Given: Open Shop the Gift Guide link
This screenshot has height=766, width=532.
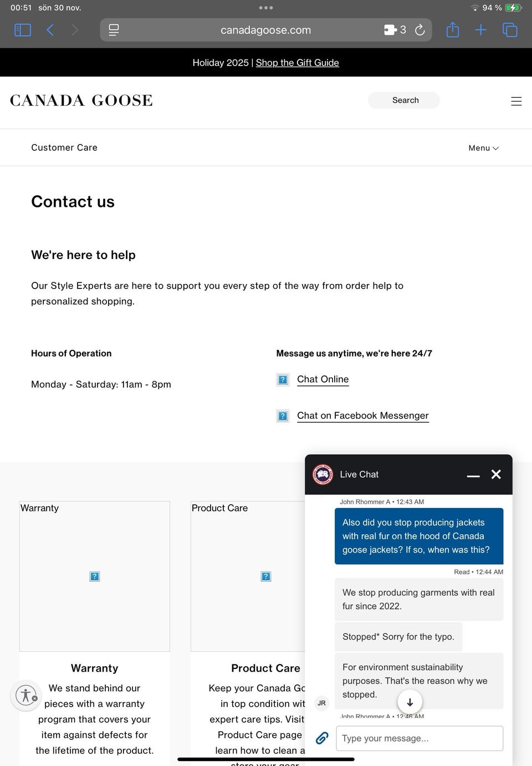Looking at the screenshot, I should click(297, 63).
